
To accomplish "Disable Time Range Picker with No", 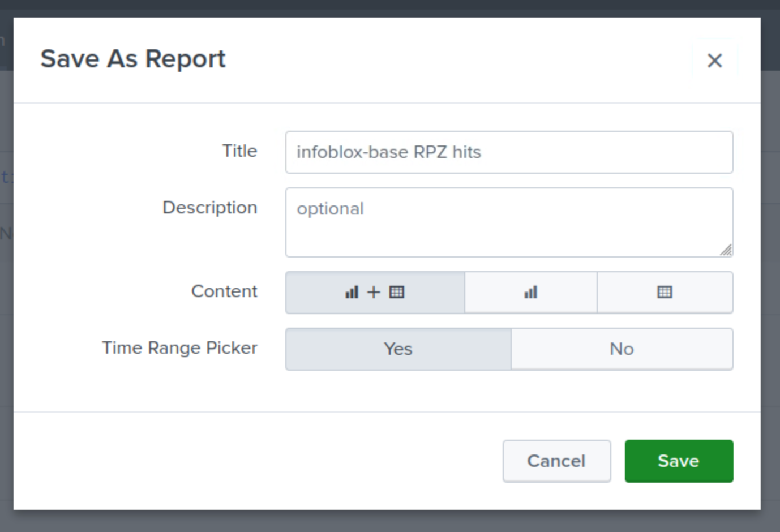I will coord(622,349).
